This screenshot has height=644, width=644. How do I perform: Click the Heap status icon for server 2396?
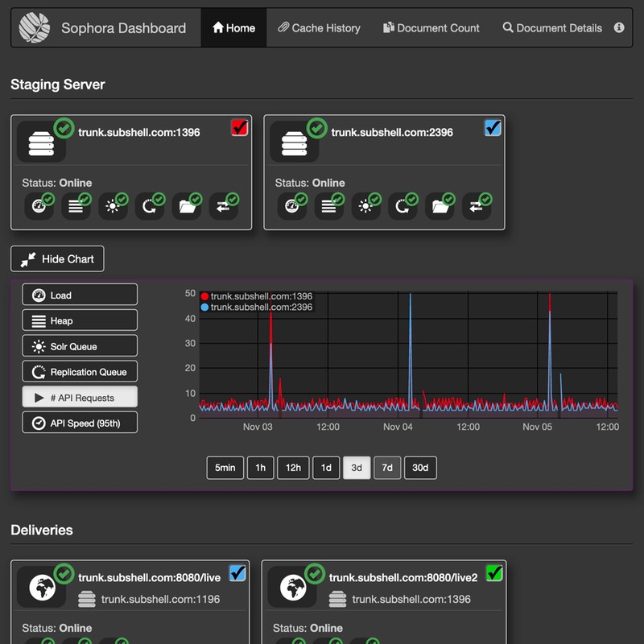[329, 206]
